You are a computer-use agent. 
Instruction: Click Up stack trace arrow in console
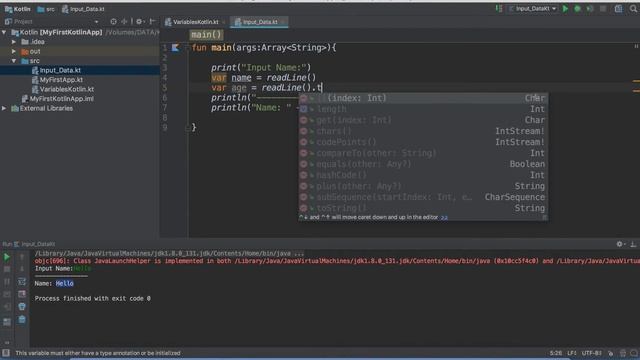[x=22, y=257]
